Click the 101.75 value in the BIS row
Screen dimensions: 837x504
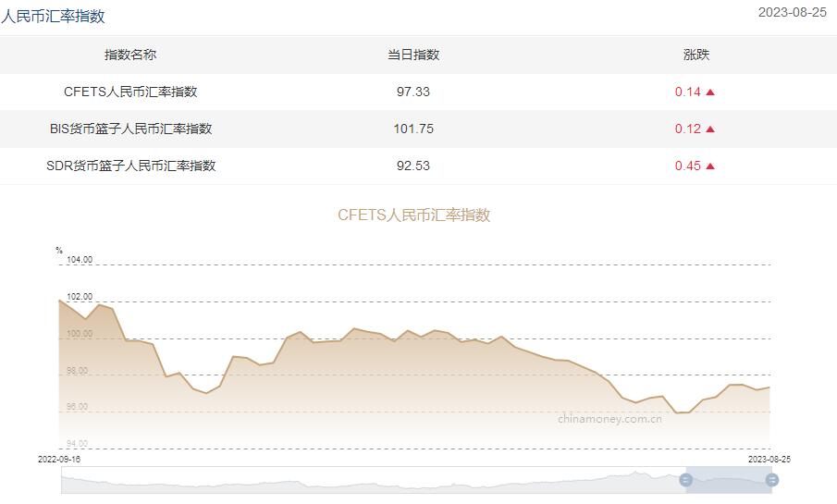412,129
